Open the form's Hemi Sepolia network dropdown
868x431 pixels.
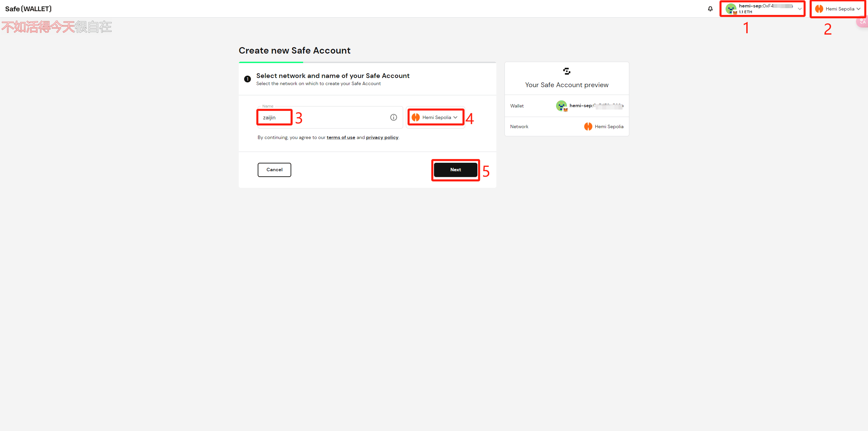coord(435,117)
